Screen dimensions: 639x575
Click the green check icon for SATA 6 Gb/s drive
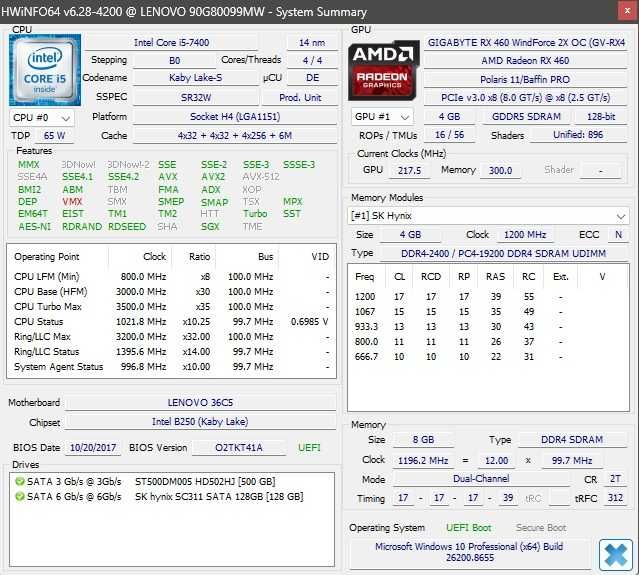(19, 497)
